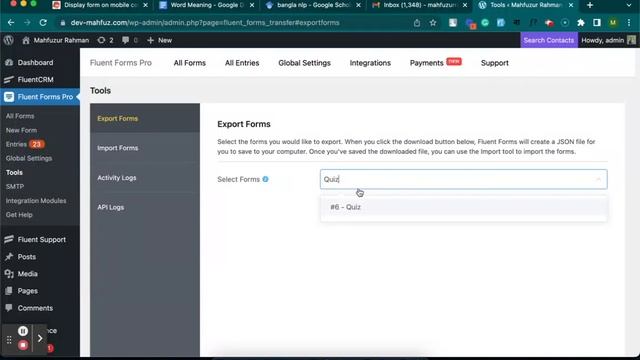Select Export Forms in Tools sidebar
This screenshot has width=640, height=360.
[145, 118]
